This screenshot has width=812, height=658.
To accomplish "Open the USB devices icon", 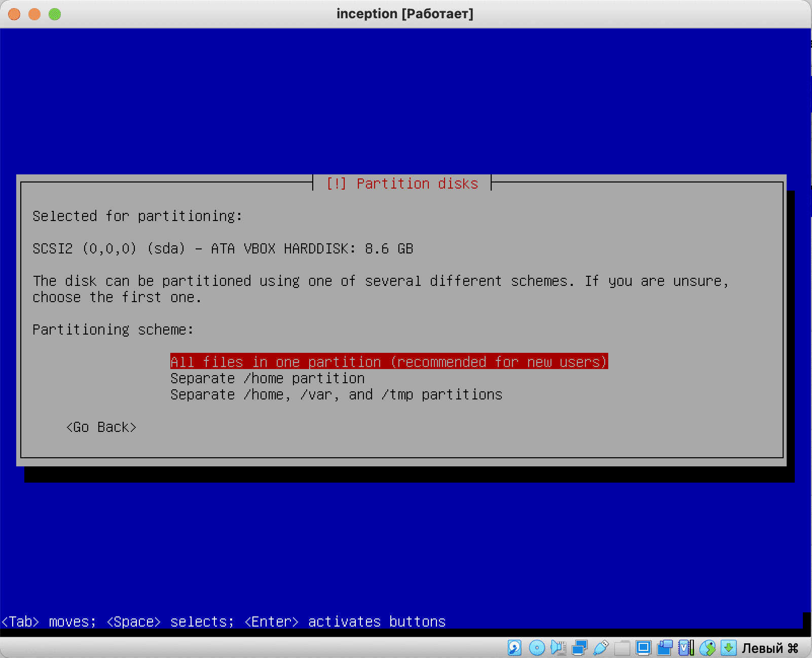I will [601, 647].
